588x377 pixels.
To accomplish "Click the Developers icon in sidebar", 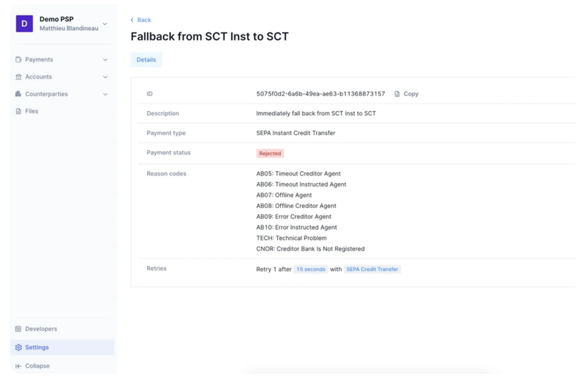I will tap(18, 329).
